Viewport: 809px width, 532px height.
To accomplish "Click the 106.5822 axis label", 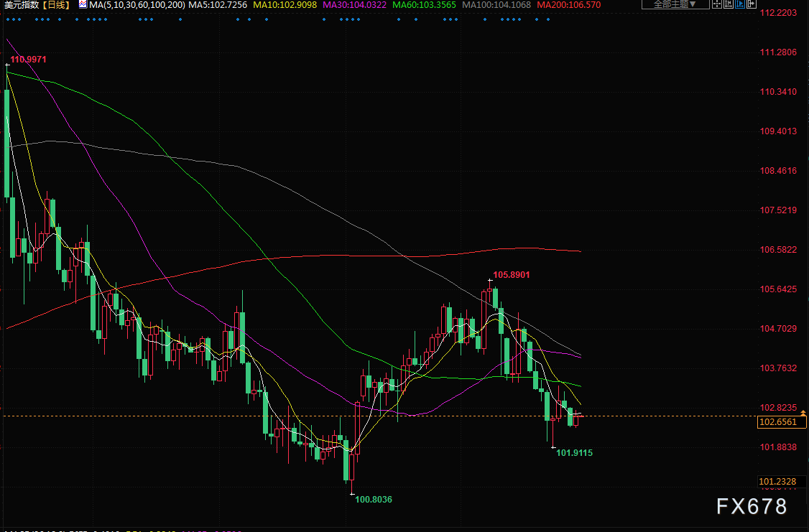I will (x=778, y=250).
